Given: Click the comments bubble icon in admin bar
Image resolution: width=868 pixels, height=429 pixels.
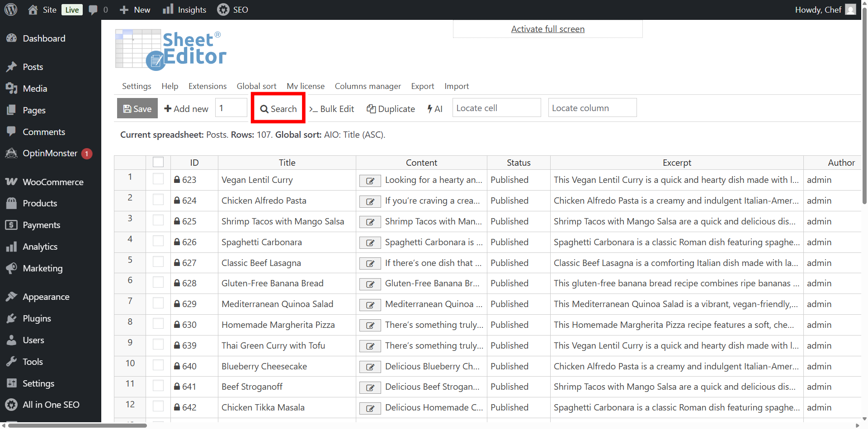Looking at the screenshot, I should [x=94, y=9].
